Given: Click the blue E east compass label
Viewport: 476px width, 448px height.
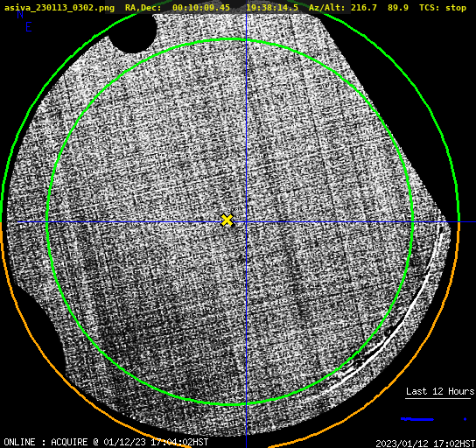Looking at the screenshot, I should pyautogui.click(x=29, y=27).
